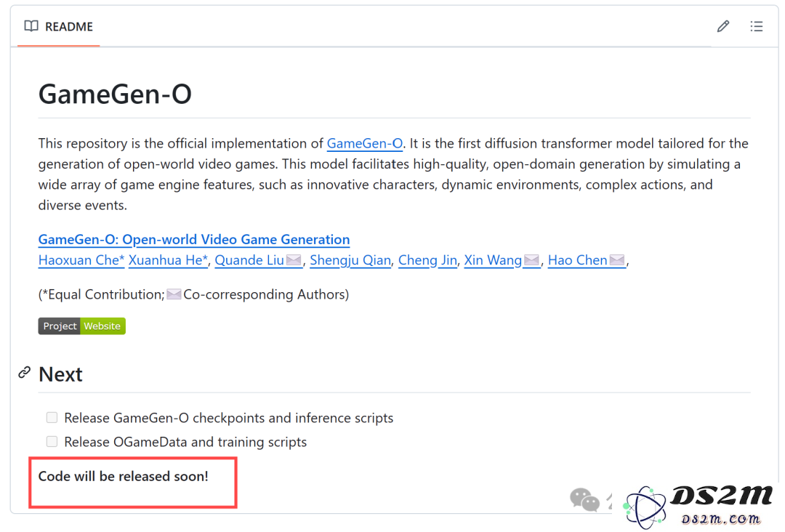Open Xuanhua He author link
Screen dimensions: 785x532
point(168,260)
